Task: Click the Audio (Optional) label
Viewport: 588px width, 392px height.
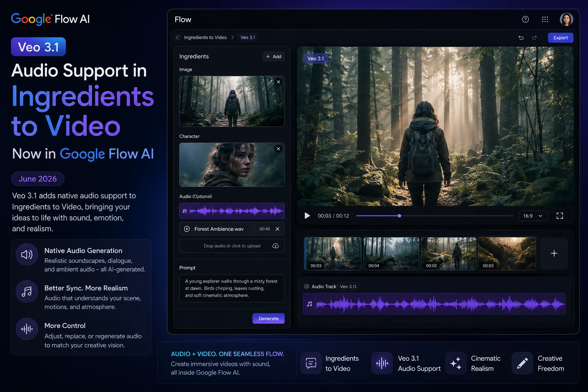Action: [196, 196]
